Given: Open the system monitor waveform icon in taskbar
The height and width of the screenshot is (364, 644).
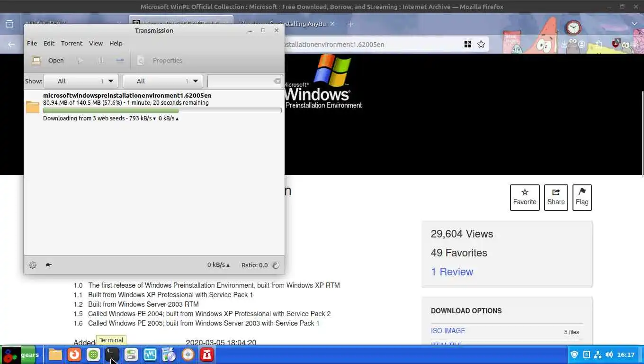Looking at the screenshot, I should pos(150,355).
